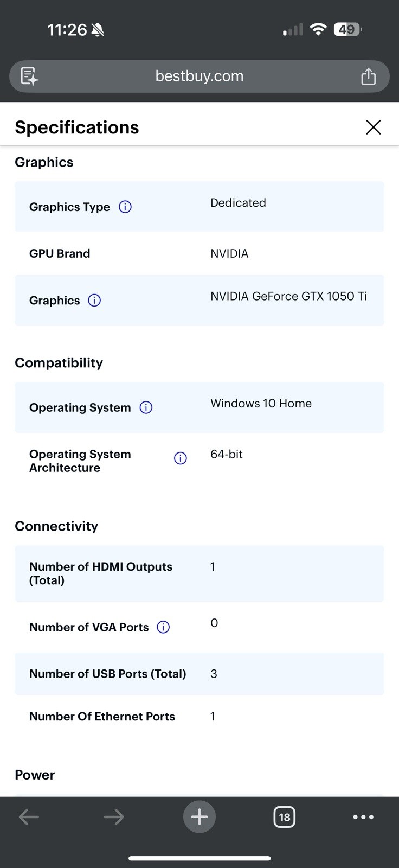Tap the browser forward arrow

point(114,816)
